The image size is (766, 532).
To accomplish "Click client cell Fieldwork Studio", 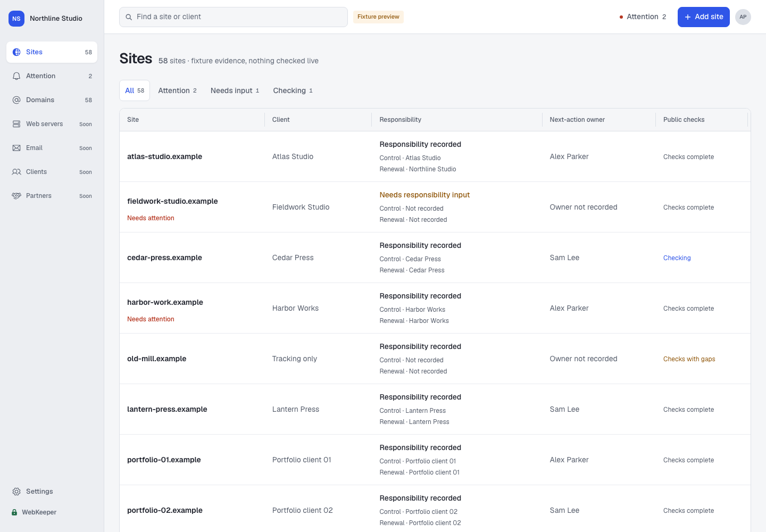I will (301, 207).
